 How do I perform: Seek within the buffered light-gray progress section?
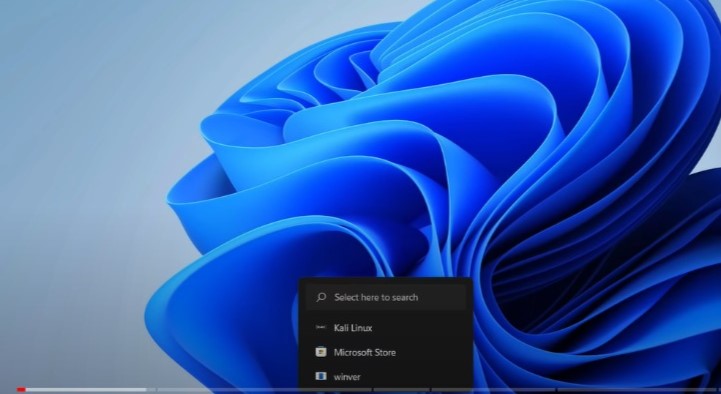click(x=86, y=390)
